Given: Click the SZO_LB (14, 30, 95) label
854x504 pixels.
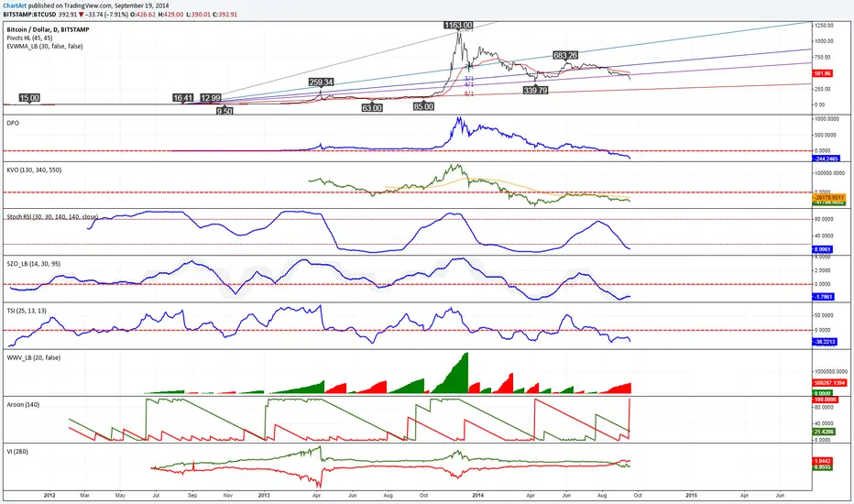Looking at the screenshot, I should [33, 264].
